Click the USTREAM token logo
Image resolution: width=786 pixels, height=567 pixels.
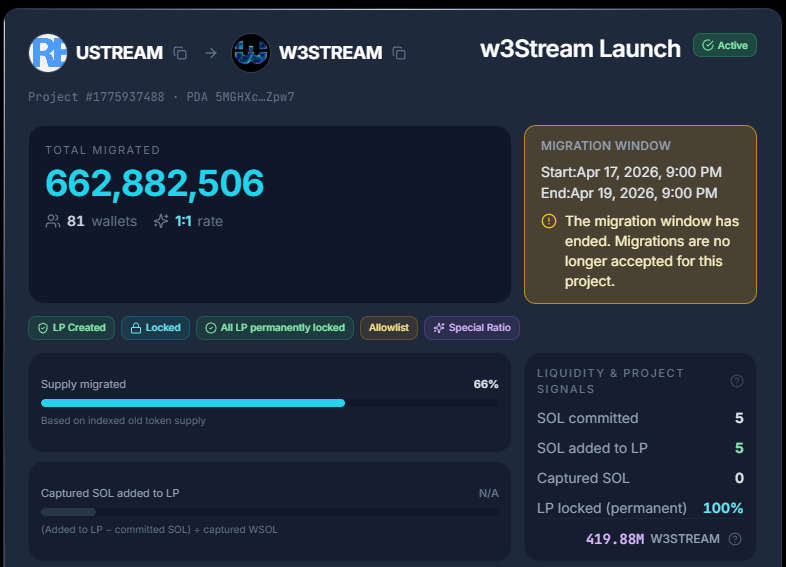[48, 53]
